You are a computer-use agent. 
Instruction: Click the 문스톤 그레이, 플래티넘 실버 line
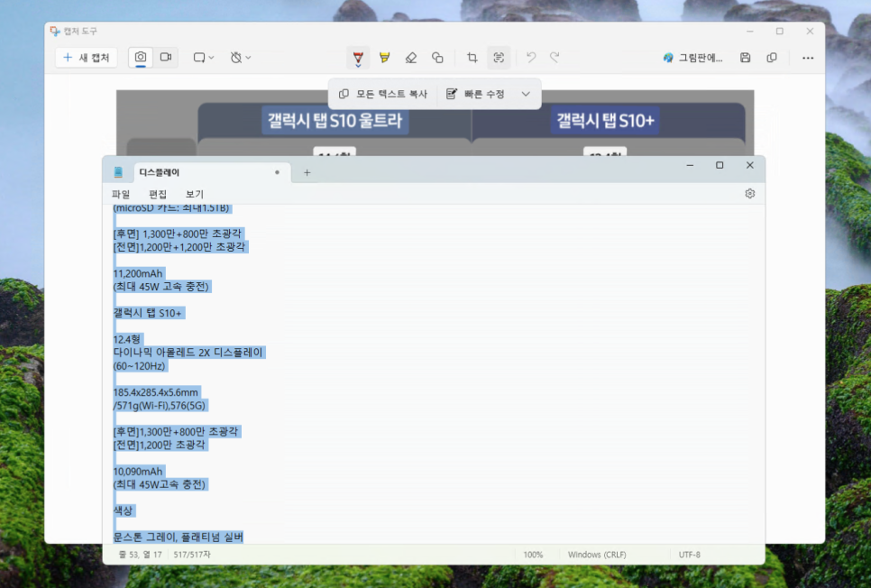(x=179, y=537)
